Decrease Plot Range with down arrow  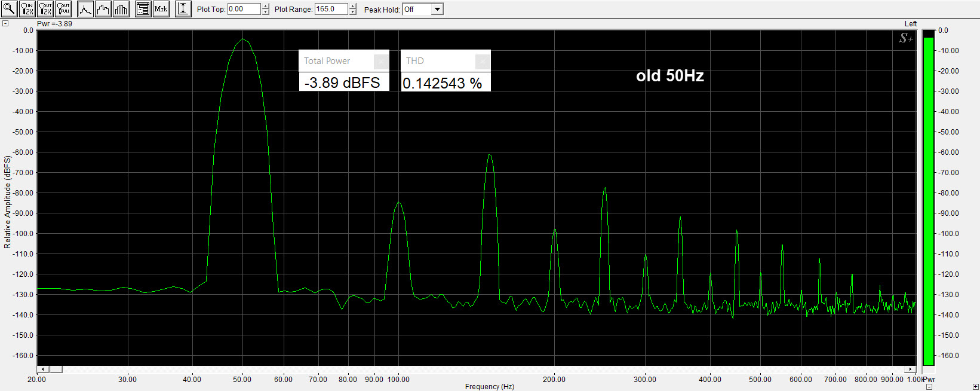[x=353, y=12]
